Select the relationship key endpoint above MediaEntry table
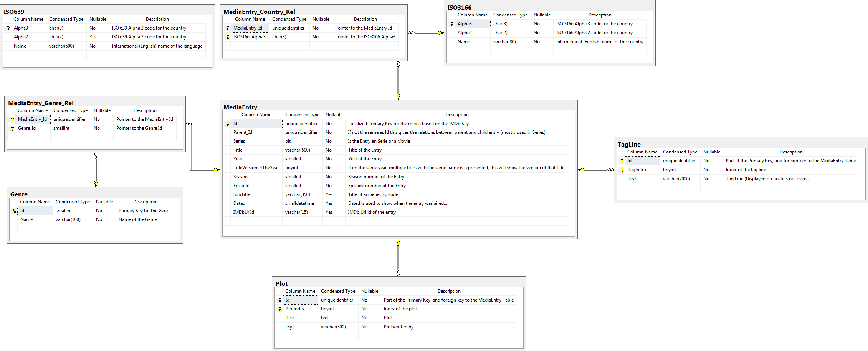This screenshot has width=868, height=351. (x=398, y=97)
